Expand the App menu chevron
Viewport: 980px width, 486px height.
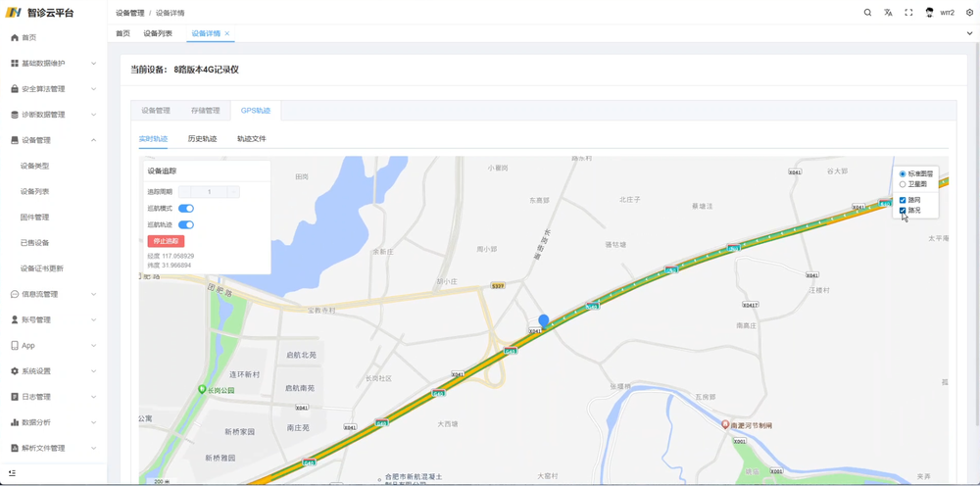click(94, 345)
